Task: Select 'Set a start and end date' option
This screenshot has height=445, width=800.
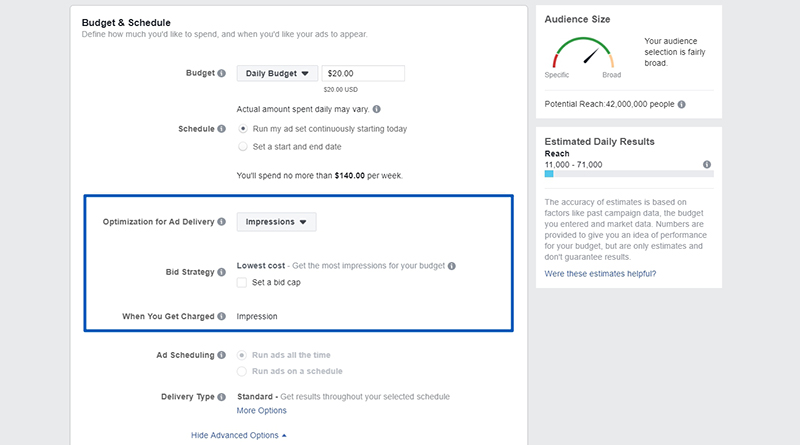Action: [x=243, y=146]
